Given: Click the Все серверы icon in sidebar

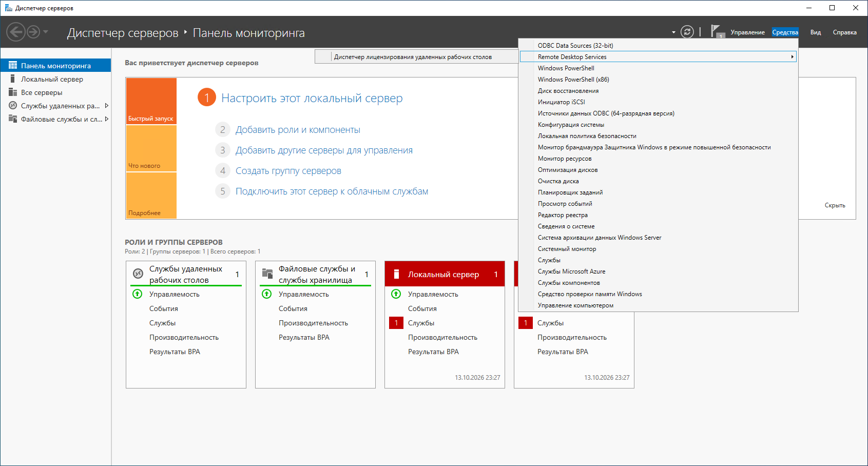Looking at the screenshot, I should [x=13, y=92].
